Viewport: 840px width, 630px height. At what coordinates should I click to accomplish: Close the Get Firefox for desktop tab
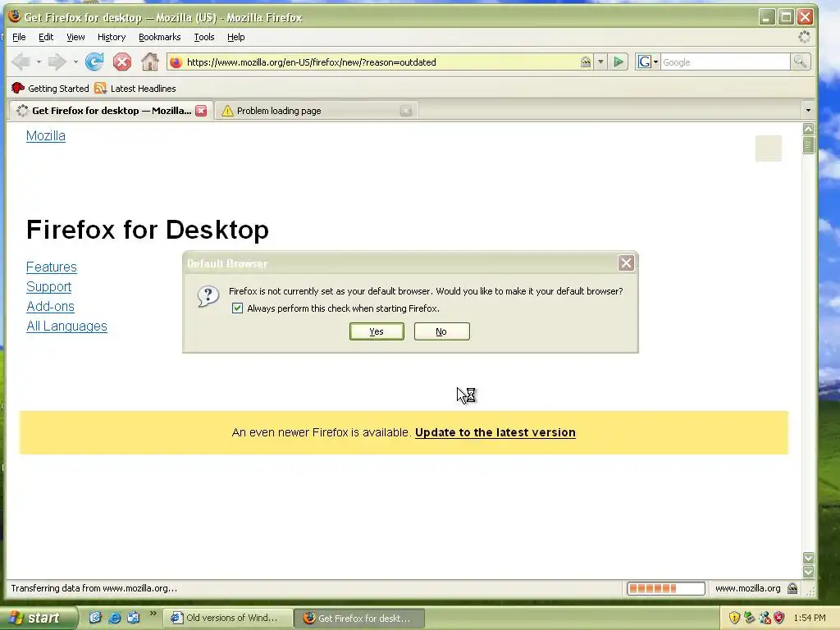tap(201, 111)
